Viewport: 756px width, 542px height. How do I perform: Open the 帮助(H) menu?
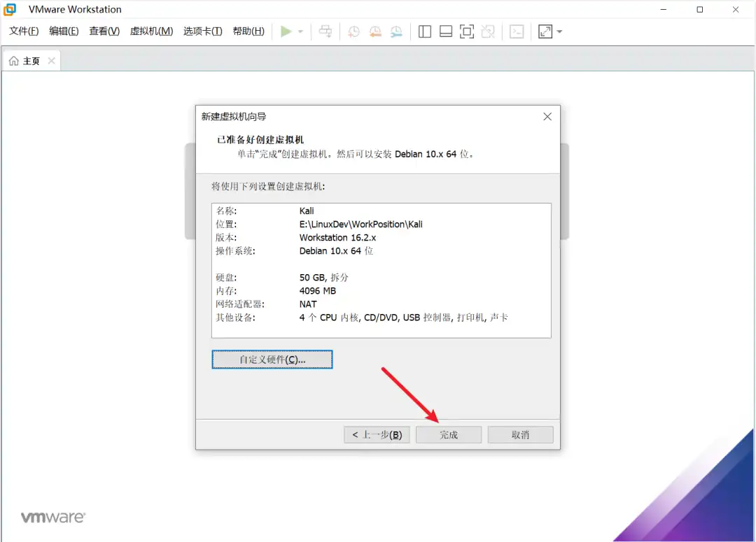pyautogui.click(x=248, y=31)
